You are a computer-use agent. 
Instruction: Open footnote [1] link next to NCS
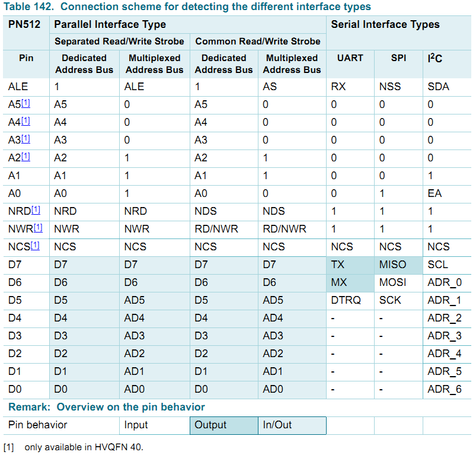click(35, 246)
